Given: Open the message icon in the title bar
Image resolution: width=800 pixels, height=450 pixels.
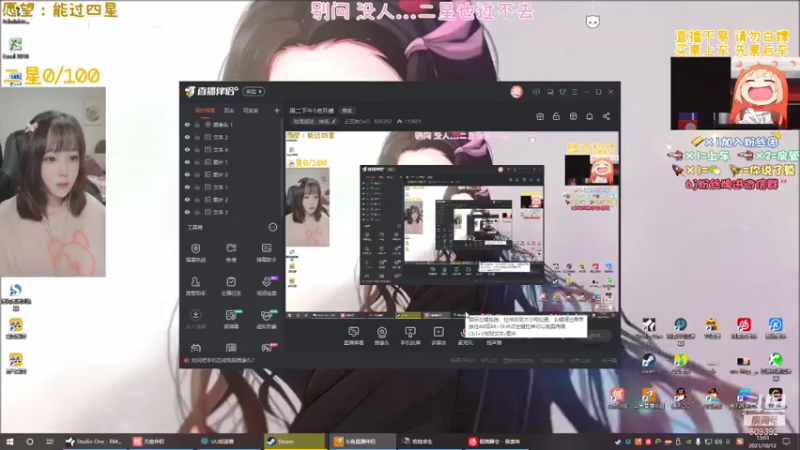Looking at the screenshot, I should point(536,92).
